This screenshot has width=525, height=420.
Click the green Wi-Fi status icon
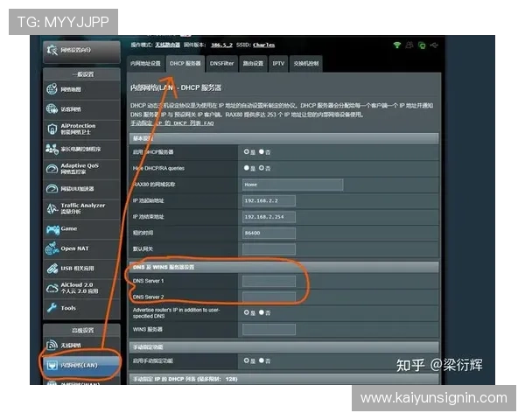[x=397, y=45]
